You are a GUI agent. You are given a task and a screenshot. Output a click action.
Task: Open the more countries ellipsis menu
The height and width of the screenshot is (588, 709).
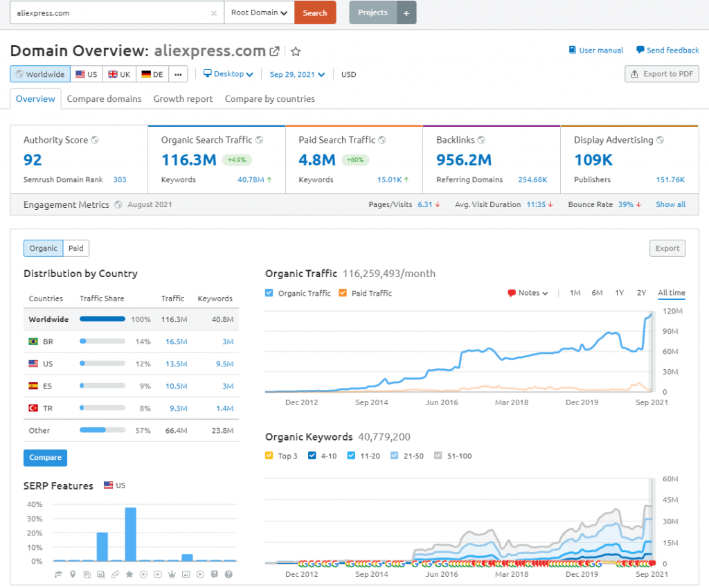[x=178, y=74]
